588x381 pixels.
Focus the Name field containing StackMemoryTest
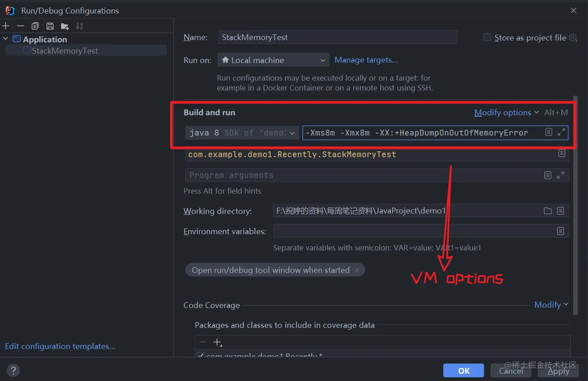point(338,37)
